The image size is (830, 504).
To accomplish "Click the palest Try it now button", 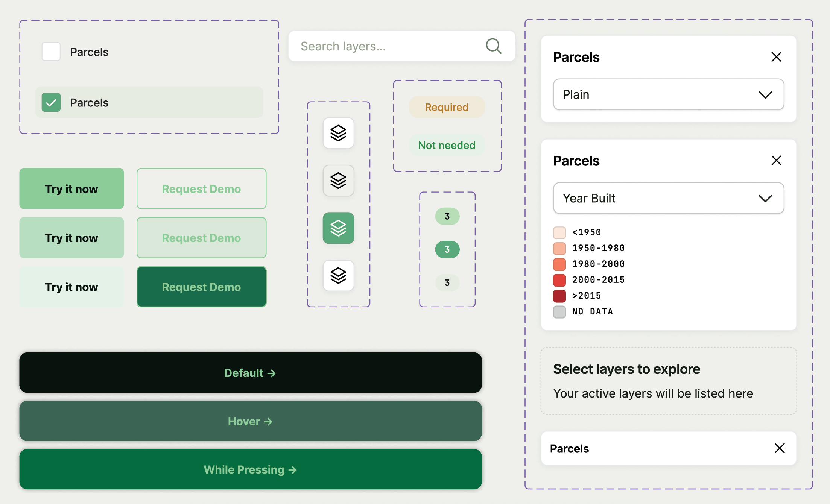I will 71,287.
